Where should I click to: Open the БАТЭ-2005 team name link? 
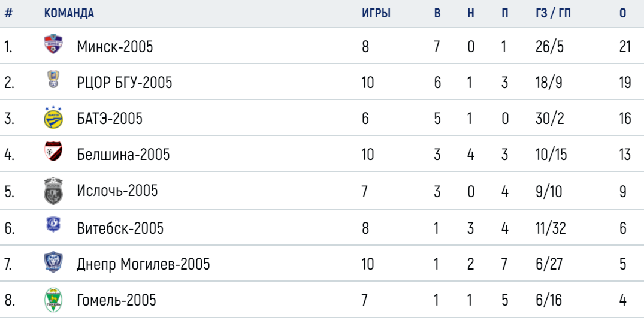(110, 119)
